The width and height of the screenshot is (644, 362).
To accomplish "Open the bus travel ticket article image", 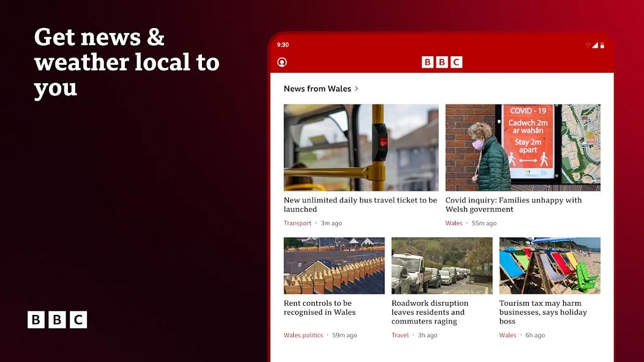I will coord(361,147).
